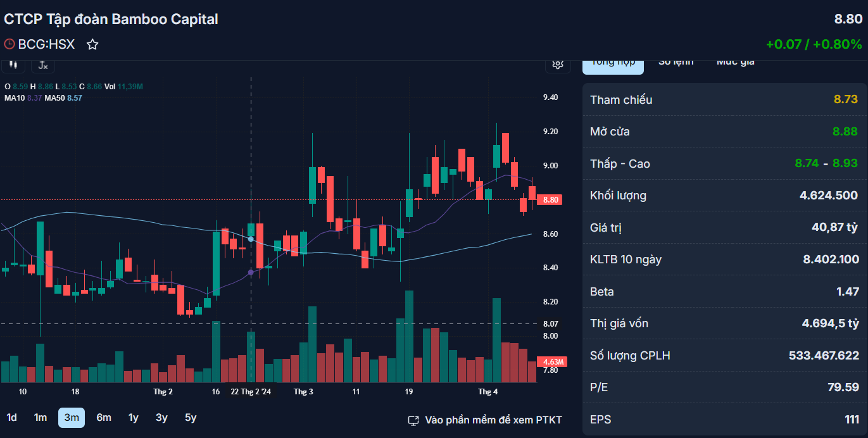Image resolution: width=868 pixels, height=438 pixels.
Task: Select the 6m timeframe
Action: (104, 418)
